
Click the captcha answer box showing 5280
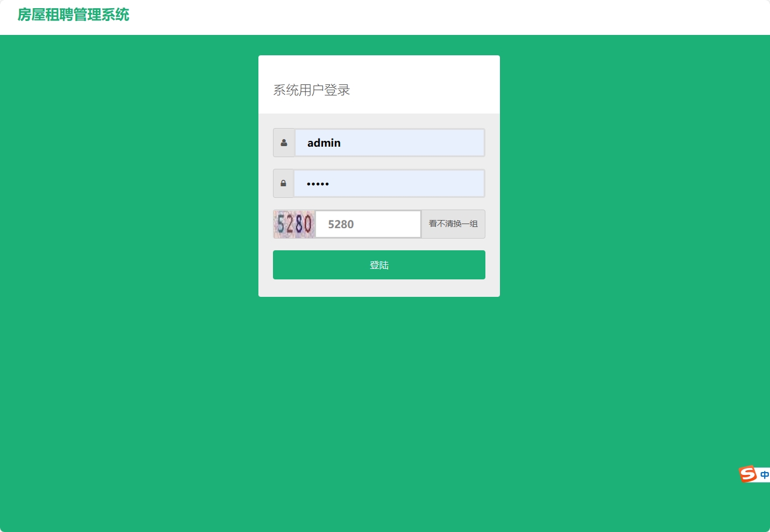pyautogui.click(x=368, y=224)
